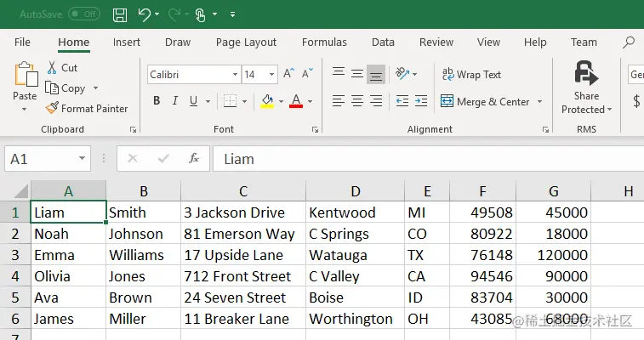Click the formula bar showing Liam
Image resolution: width=644 pixels, height=340 pixels.
(428, 159)
